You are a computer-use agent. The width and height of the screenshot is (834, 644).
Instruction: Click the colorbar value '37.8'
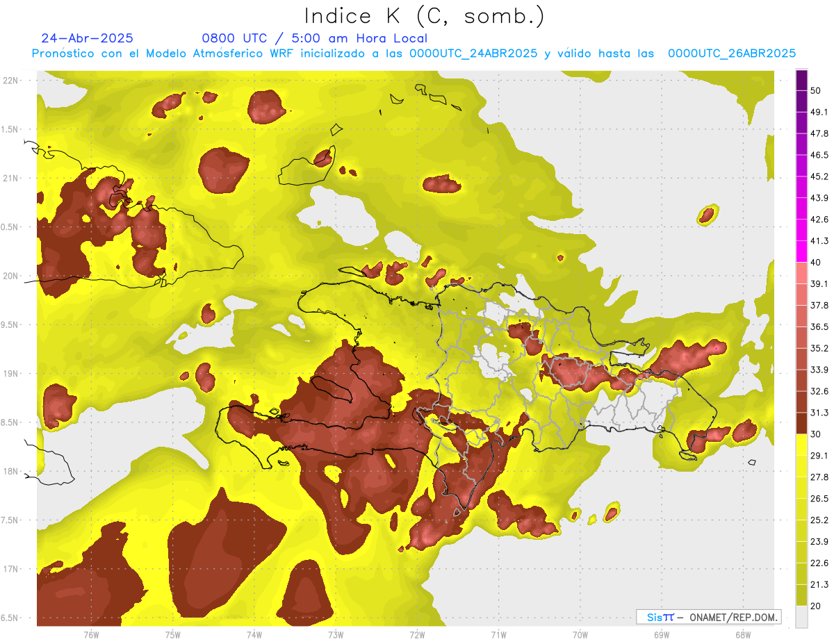[819, 305]
